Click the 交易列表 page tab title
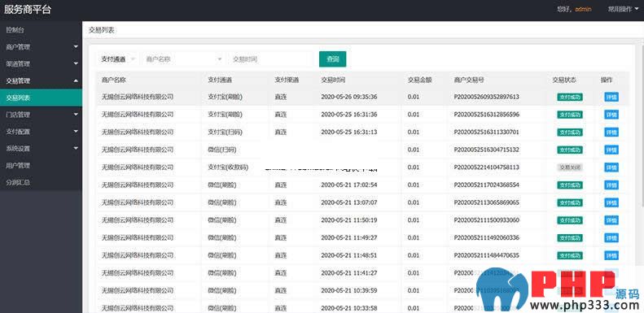The image size is (644, 313). click(x=102, y=30)
